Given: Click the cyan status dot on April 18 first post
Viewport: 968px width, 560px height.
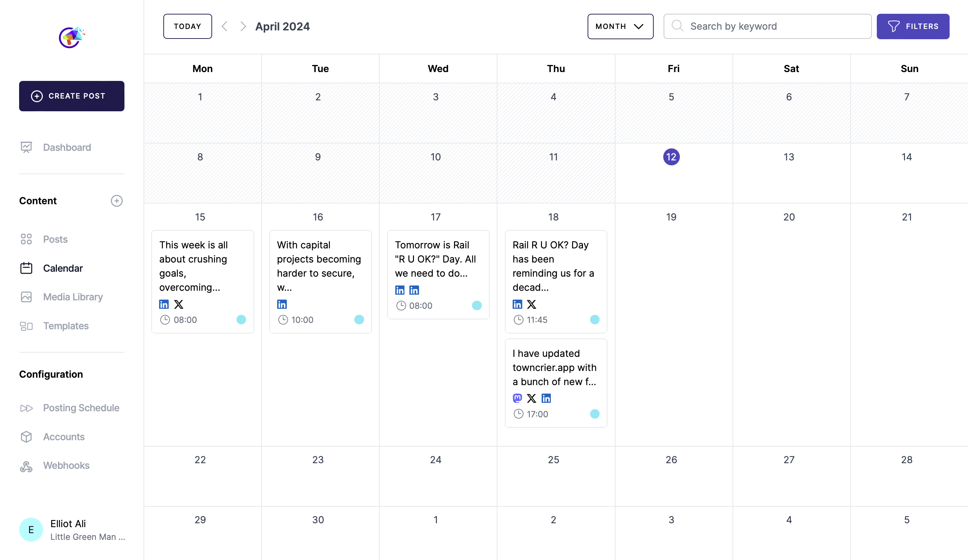Looking at the screenshot, I should 594,319.
